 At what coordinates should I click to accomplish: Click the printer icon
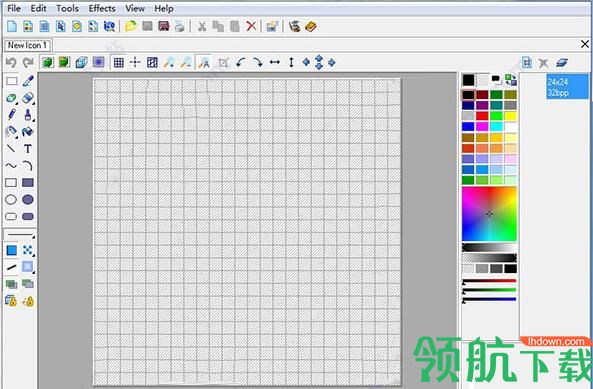pyautogui.click(x=180, y=26)
